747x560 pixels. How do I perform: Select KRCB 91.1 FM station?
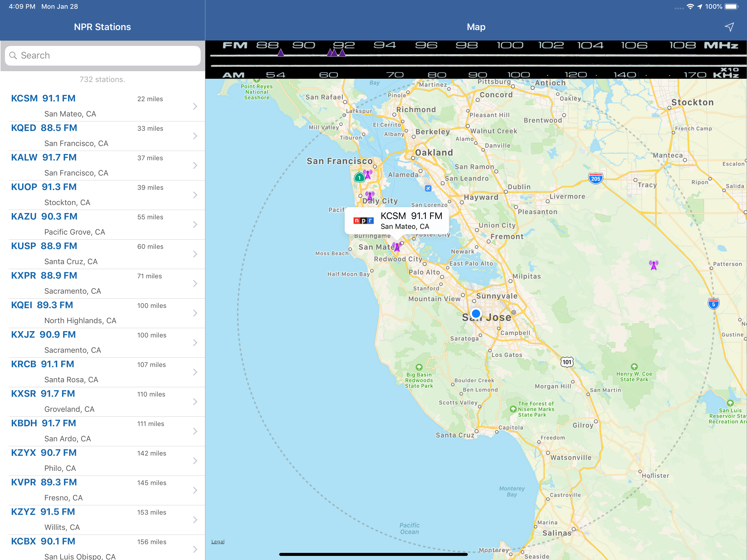click(x=103, y=372)
